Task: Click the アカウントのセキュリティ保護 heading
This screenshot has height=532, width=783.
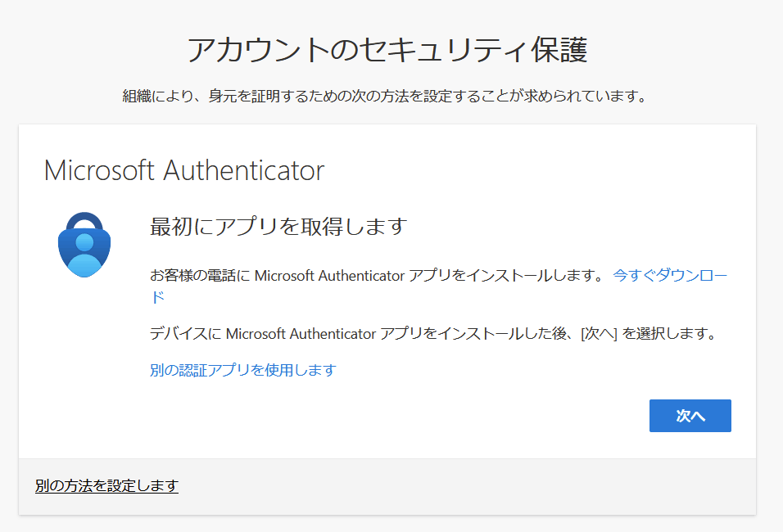Action: click(x=387, y=50)
